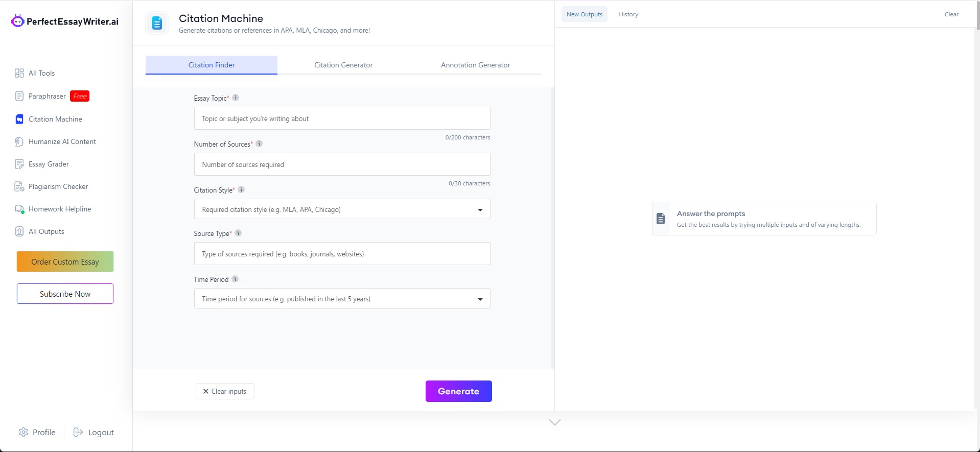Open Essay Grader from sidebar
980x452 pixels.
click(49, 164)
